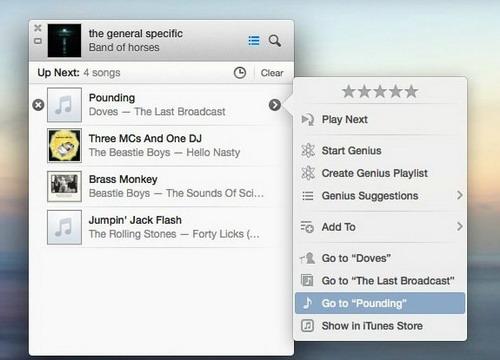Click "The Rolling Stones — Forty Licks" subtitle
Screen dimensions: 500x360
(174, 234)
